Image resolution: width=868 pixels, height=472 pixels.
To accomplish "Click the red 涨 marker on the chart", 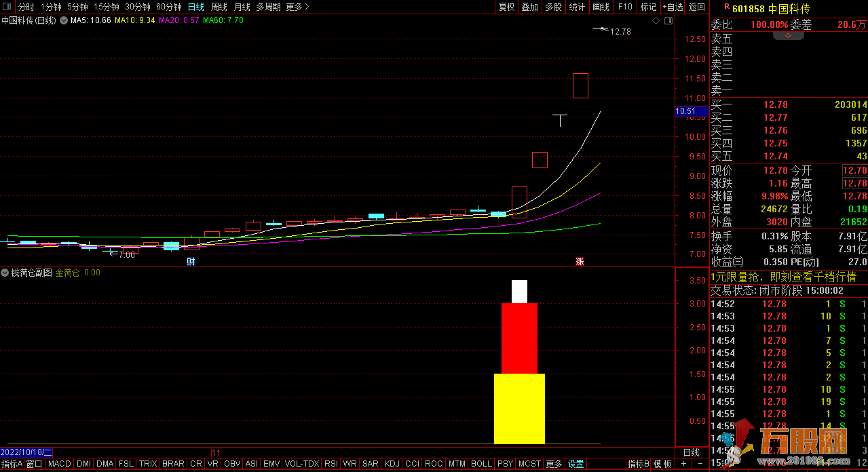I will click(580, 261).
